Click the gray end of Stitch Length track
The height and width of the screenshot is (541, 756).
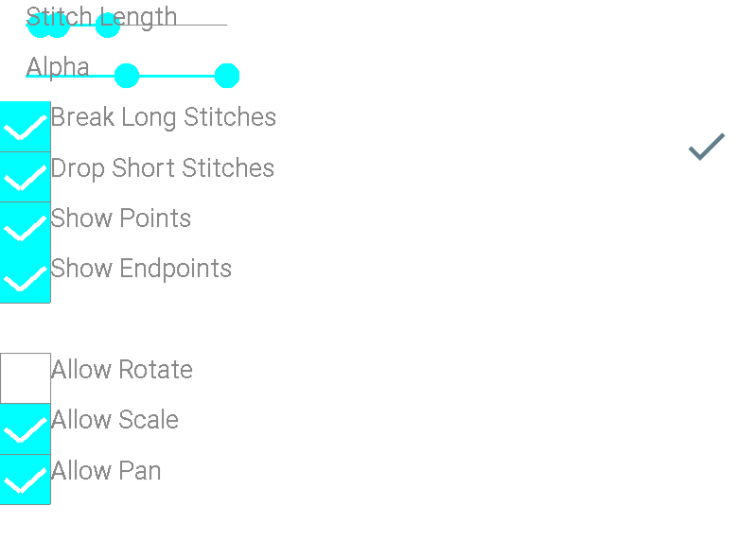tap(173, 25)
